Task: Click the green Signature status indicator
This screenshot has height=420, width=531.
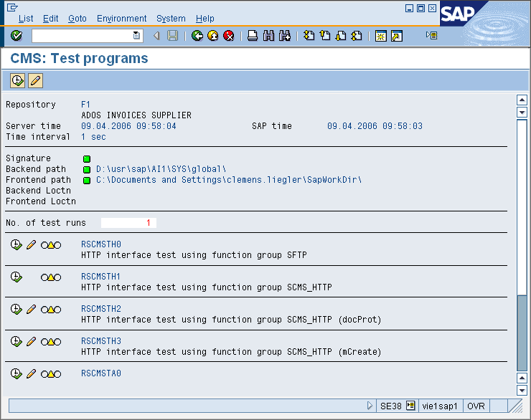Action: coord(87,158)
